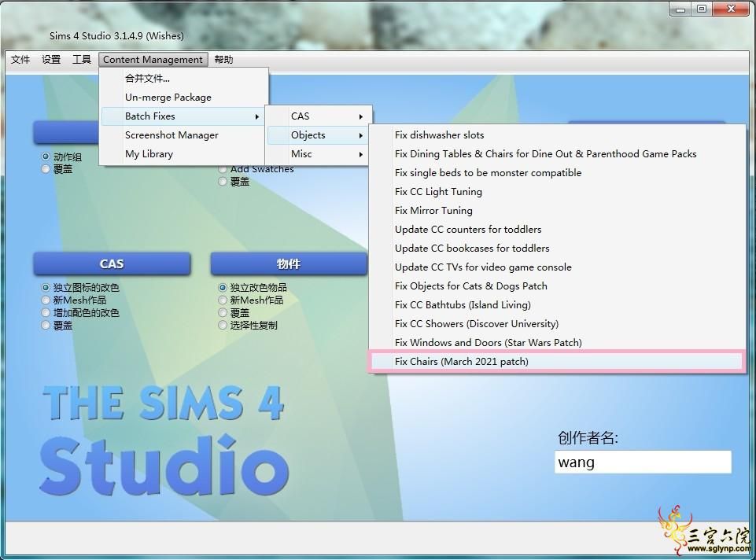Image resolution: width=756 pixels, height=560 pixels.
Task: Choose Fix Dining Tables & Chairs entry
Action: click(x=557, y=153)
